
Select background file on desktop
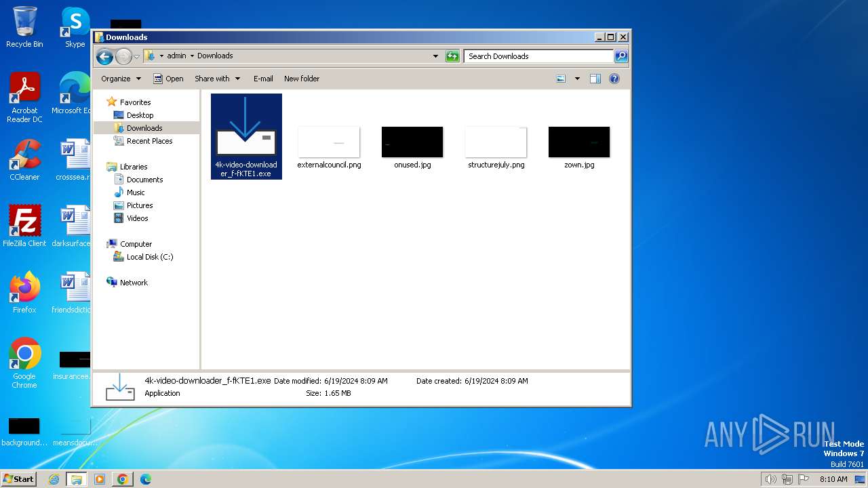[x=24, y=432]
